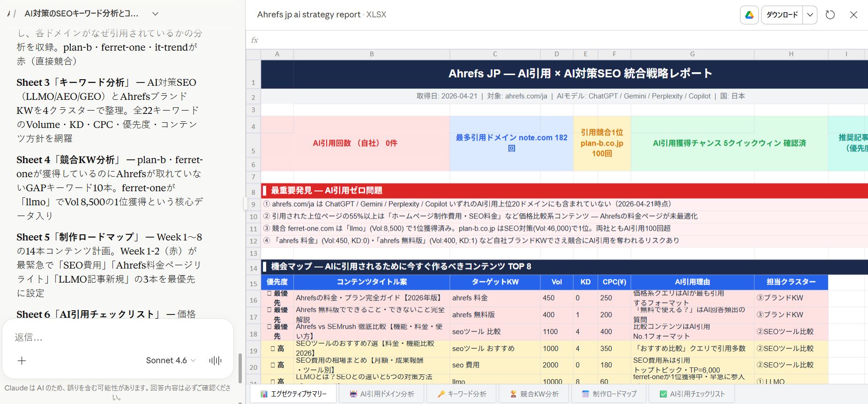Toggle checkbox for SEOツールのおすすめ7選 row

pos(273,349)
